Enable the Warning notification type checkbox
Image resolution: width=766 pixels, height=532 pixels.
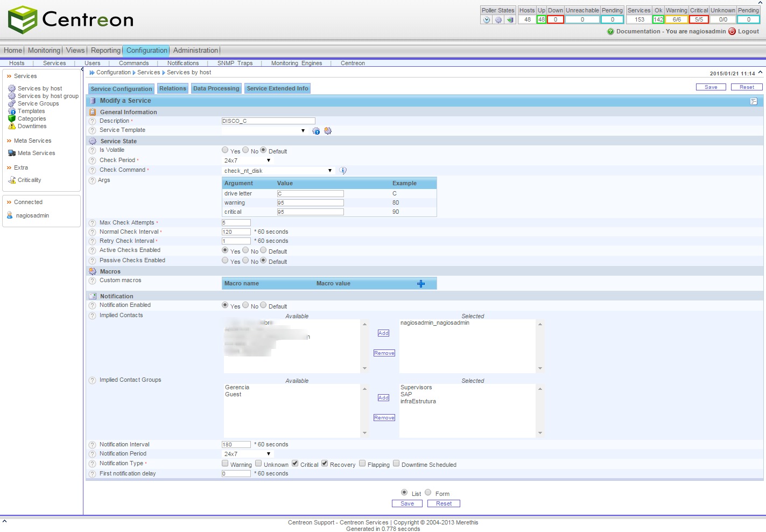click(x=225, y=464)
